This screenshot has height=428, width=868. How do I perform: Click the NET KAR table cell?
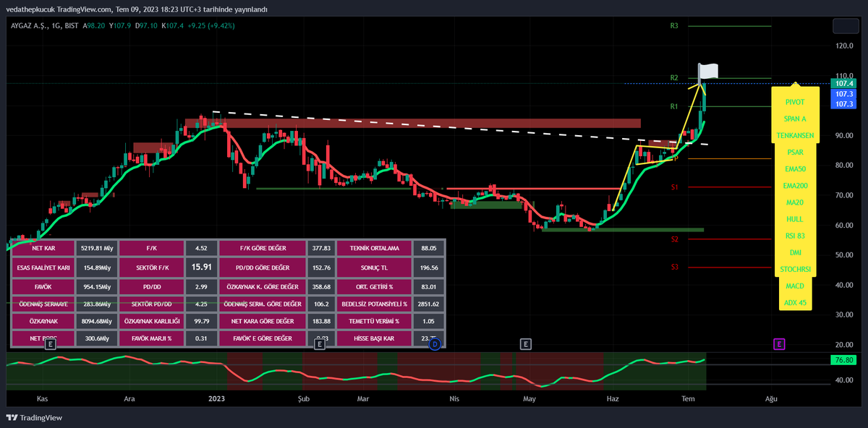click(x=43, y=249)
